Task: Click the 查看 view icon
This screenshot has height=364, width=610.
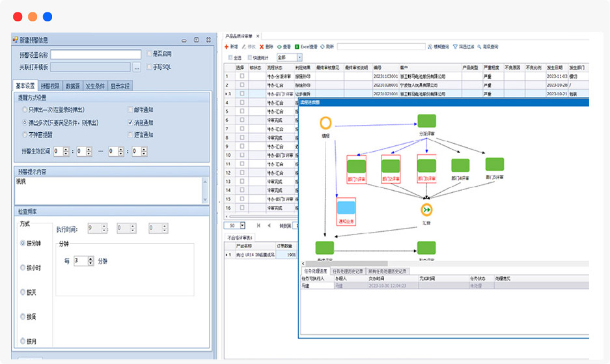Action: point(279,47)
